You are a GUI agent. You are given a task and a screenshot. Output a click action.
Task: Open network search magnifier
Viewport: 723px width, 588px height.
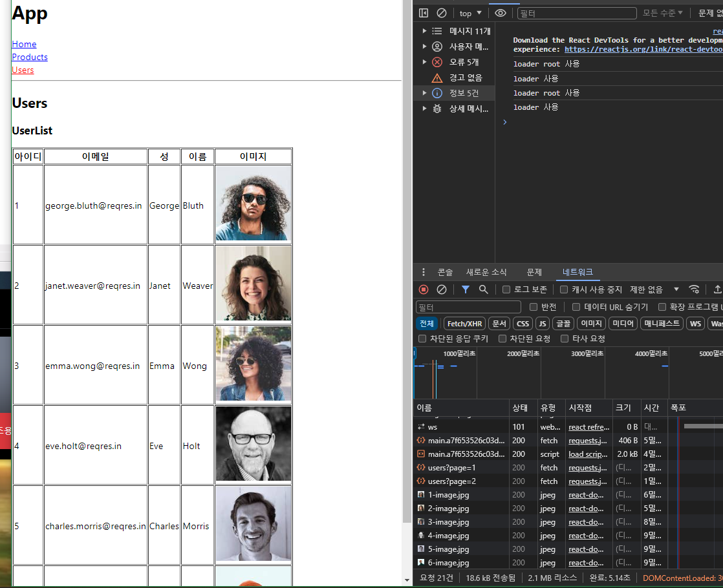click(x=483, y=289)
